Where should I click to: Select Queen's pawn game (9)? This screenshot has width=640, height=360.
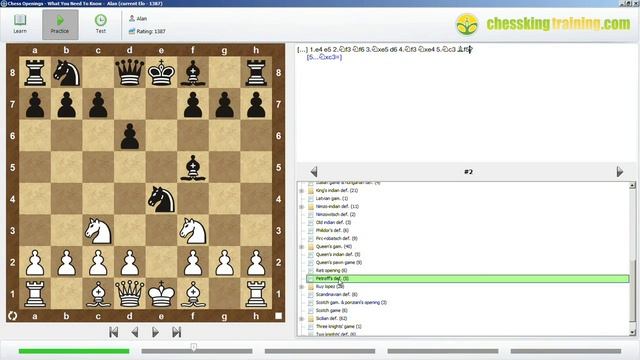pos(339,262)
